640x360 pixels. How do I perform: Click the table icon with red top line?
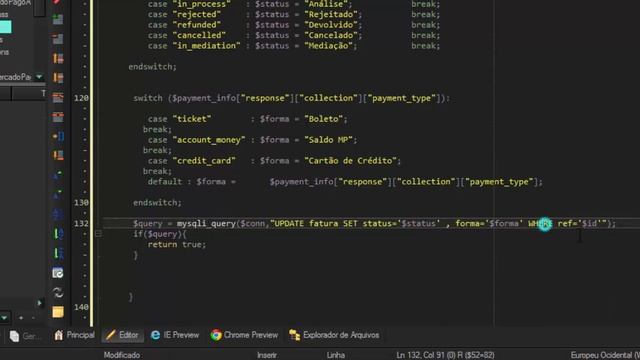click(x=58, y=97)
